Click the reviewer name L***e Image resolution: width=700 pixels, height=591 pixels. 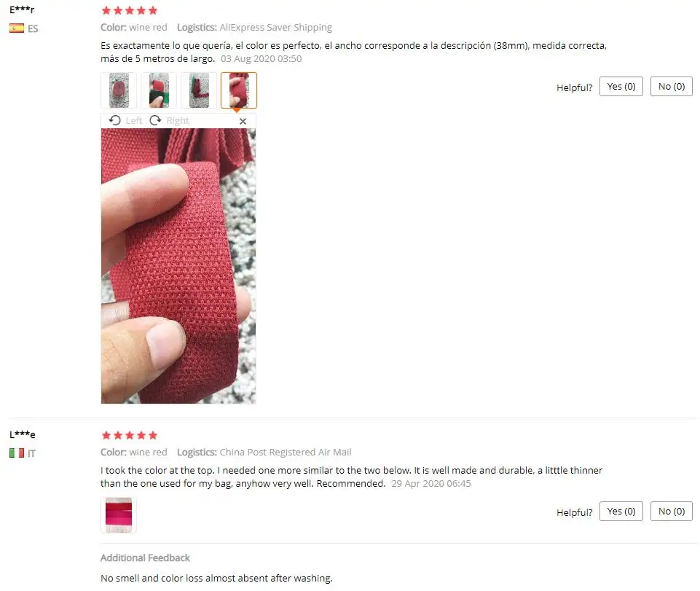pyautogui.click(x=23, y=434)
